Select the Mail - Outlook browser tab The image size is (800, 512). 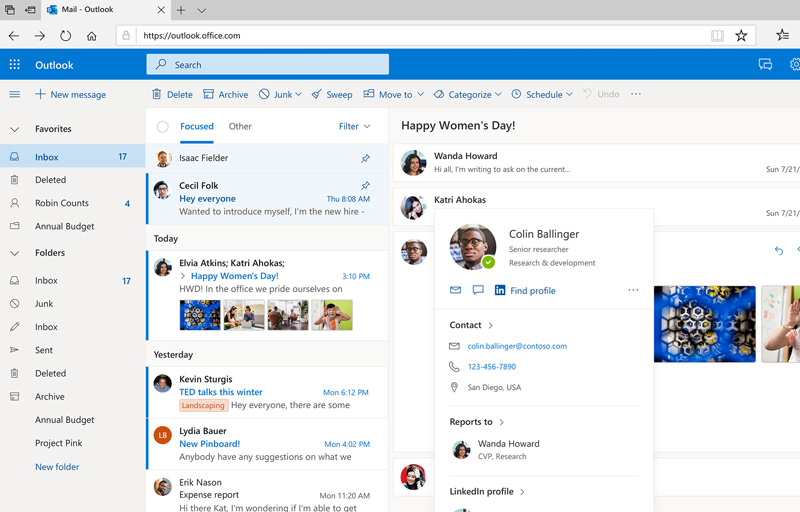106,10
